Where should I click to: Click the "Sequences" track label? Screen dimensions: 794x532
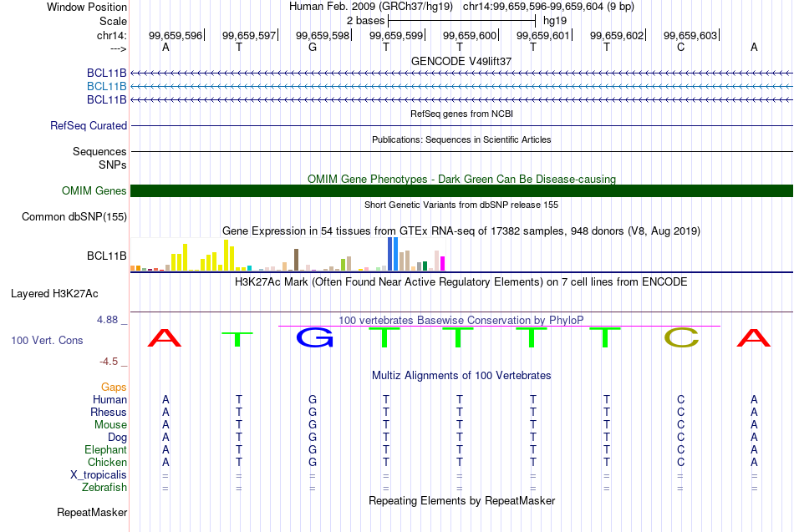pos(99,151)
